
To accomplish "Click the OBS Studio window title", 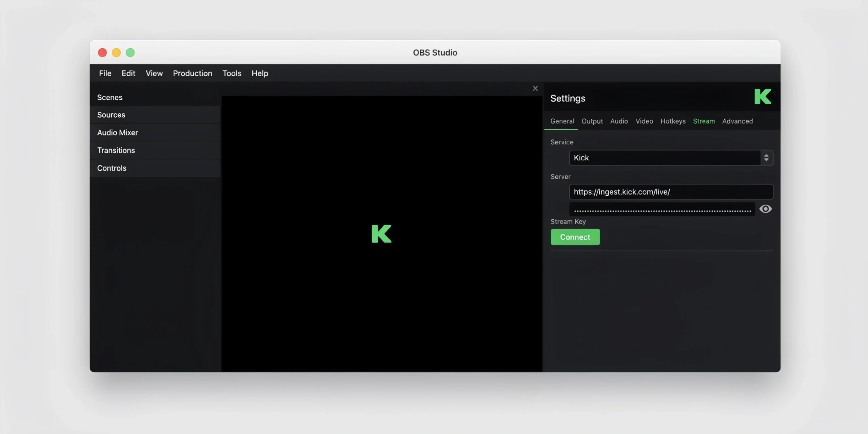I will click(x=435, y=53).
